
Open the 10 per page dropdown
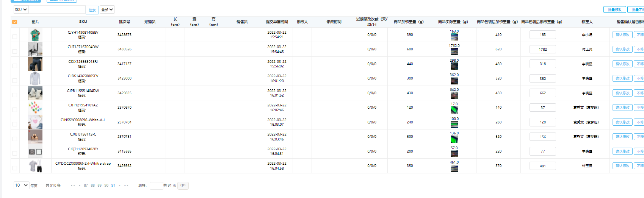(21, 185)
